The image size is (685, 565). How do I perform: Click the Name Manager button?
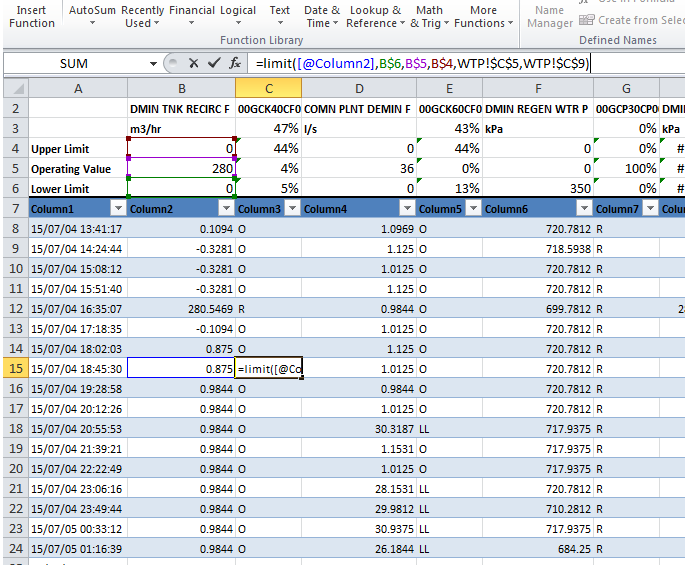coord(550,16)
